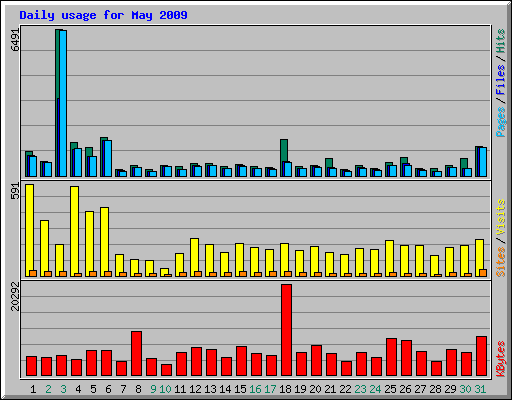
Task: Click the day 11 axis label
Action: [x=180, y=389]
